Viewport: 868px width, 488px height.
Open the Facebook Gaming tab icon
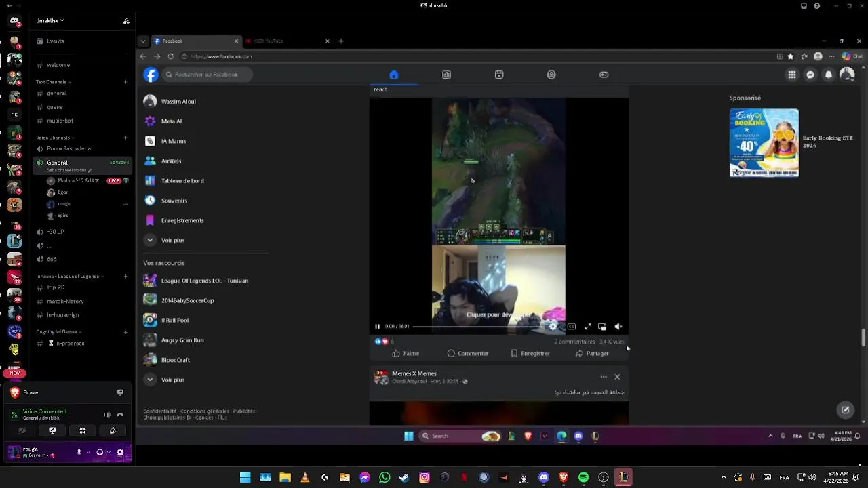tap(604, 75)
